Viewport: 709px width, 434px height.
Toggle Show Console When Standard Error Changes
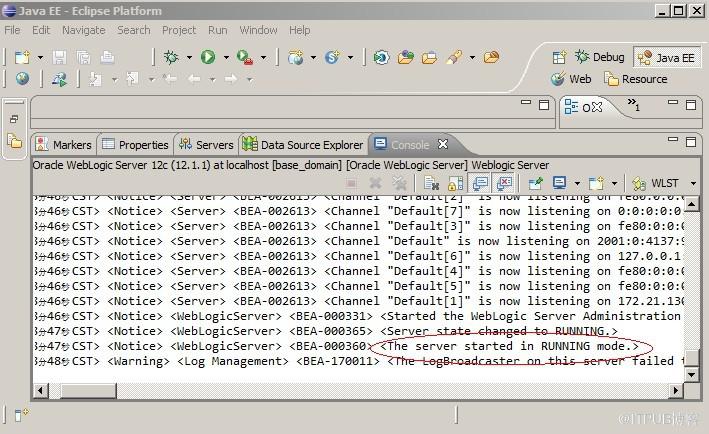point(504,183)
